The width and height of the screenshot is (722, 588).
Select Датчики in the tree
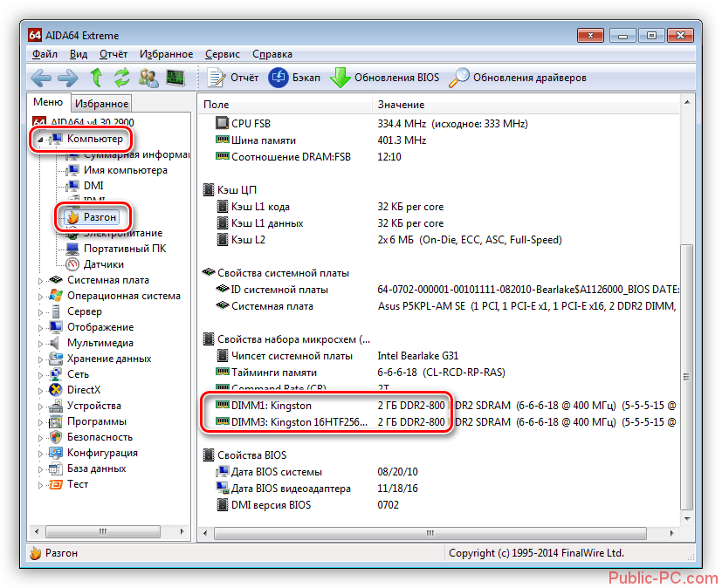pos(103,264)
